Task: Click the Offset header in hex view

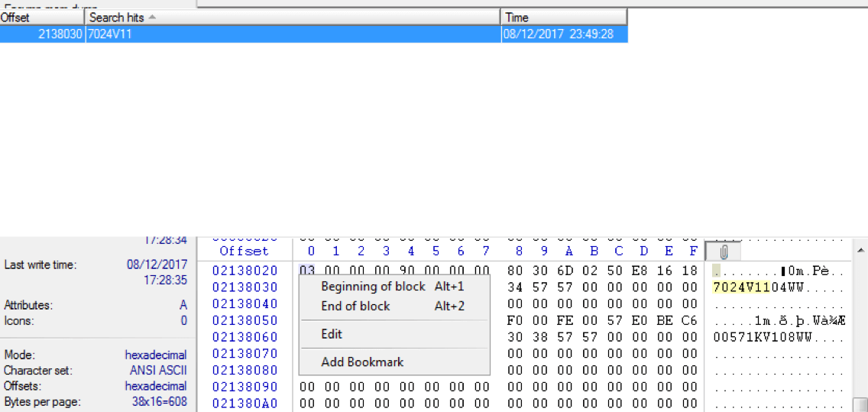Action: 245,251
